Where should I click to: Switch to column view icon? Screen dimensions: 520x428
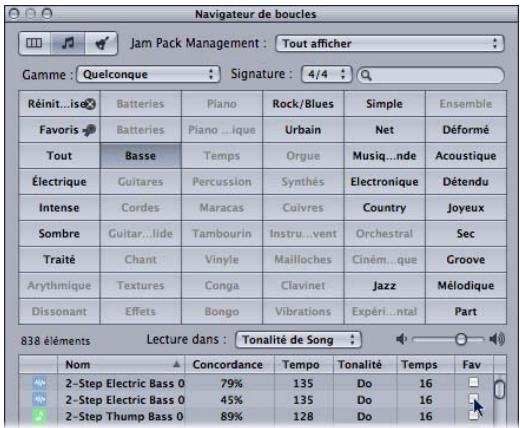pyautogui.click(x=34, y=43)
